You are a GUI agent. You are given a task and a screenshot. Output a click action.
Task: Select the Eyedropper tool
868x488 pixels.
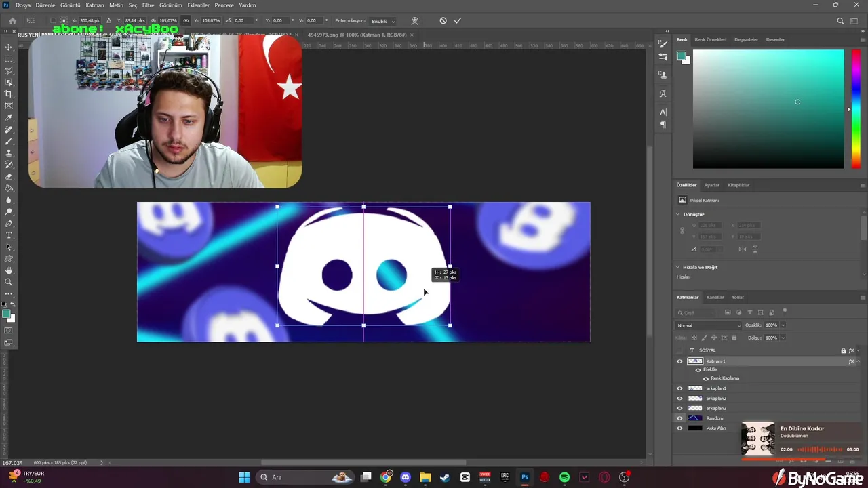9,118
